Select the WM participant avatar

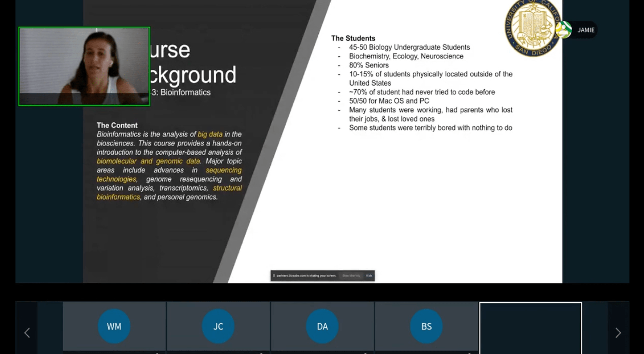click(114, 326)
